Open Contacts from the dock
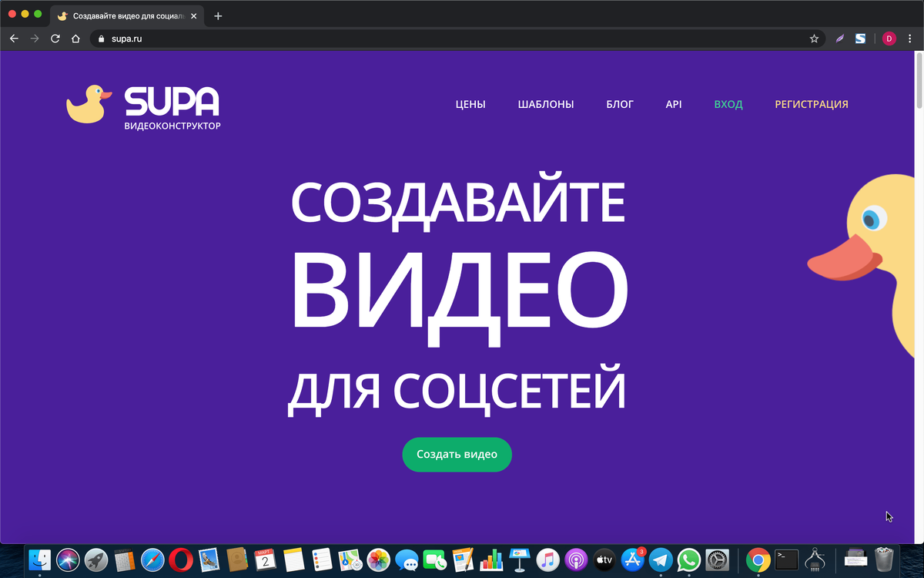 coord(237,560)
